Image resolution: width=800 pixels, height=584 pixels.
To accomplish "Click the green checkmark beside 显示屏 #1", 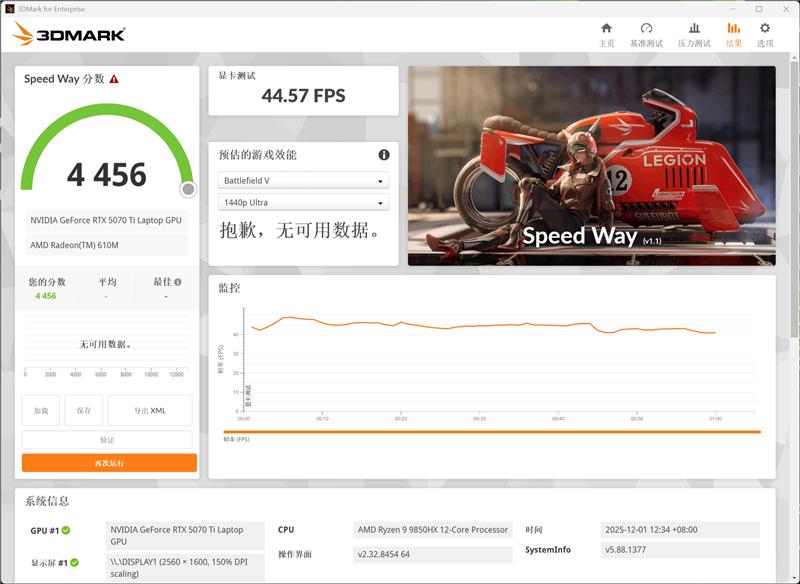I will (72, 564).
